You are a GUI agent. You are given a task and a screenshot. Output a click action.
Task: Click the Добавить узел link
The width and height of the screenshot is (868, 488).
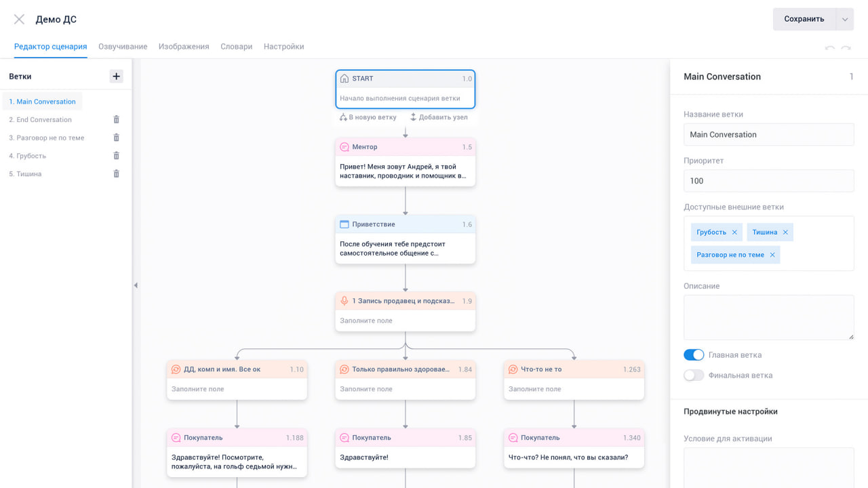[439, 117]
